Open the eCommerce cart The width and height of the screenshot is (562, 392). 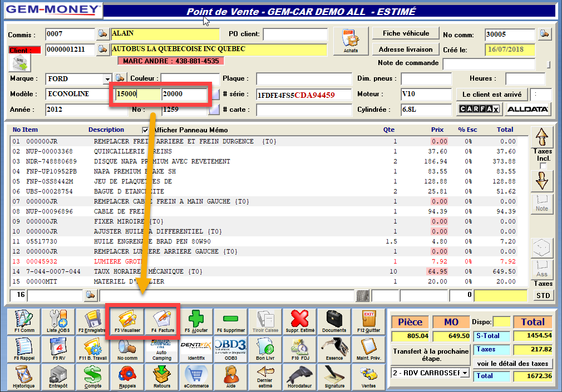tap(196, 376)
